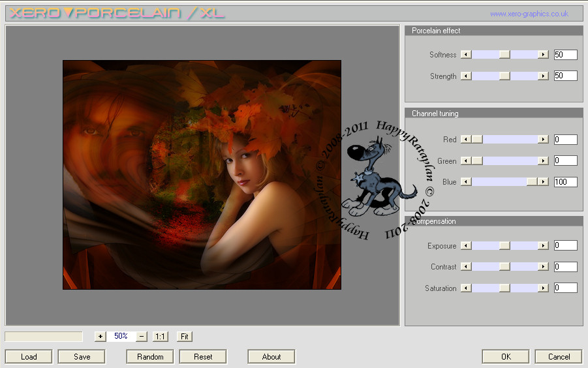Open the xero-graphics.co.uk website link
The width and height of the screenshot is (588, 368).
[529, 14]
